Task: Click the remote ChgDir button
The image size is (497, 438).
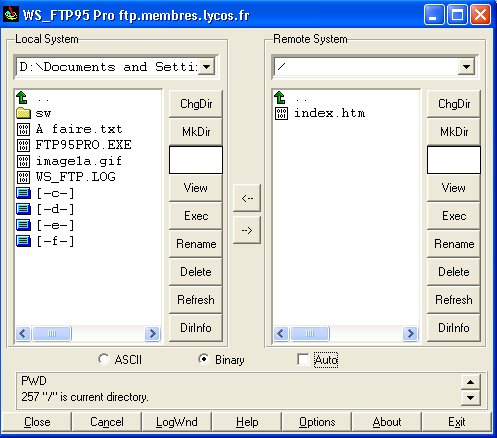Action: (x=454, y=104)
